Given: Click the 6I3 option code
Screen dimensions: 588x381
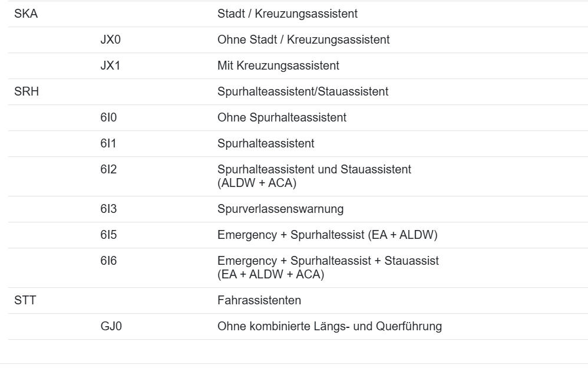Looking at the screenshot, I should point(108,209).
